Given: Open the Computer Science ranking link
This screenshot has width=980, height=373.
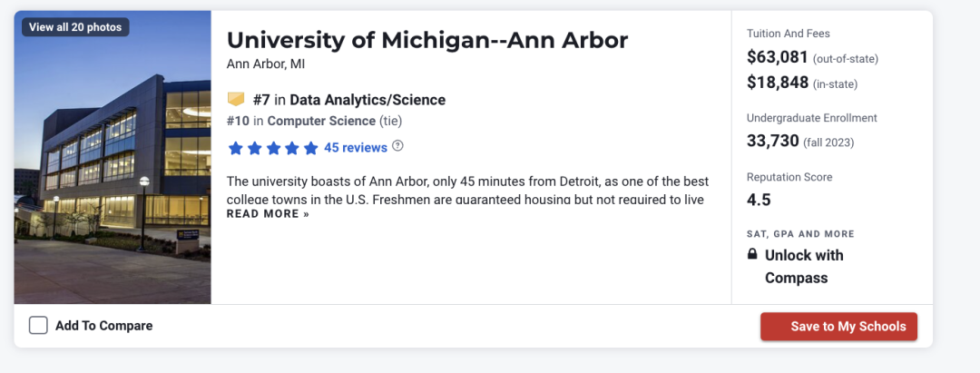Looking at the screenshot, I should [321, 121].
